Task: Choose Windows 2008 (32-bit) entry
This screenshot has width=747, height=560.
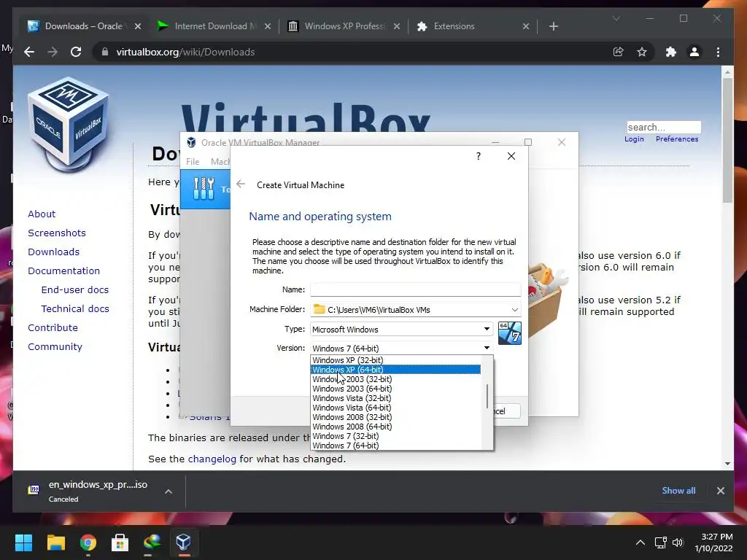Action: [x=396, y=417]
